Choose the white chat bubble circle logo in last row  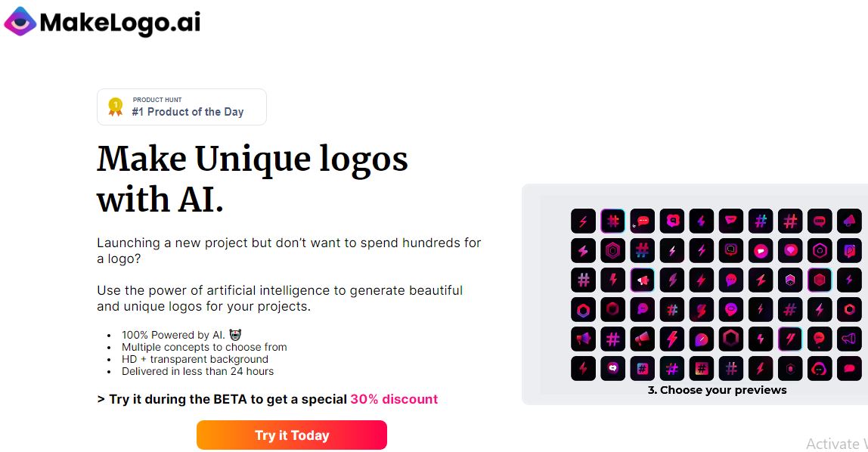(613, 369)
